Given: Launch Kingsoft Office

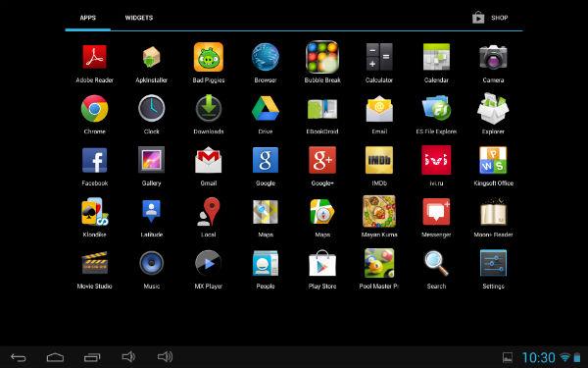Looking at the screenshot, I should pos(493,160).
